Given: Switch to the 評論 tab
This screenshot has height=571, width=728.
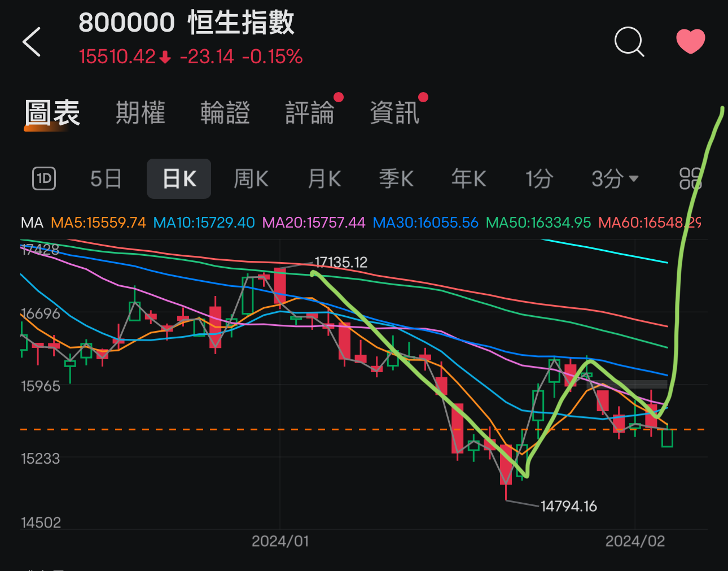Looking at the screenshot, I should (x=310, y=113).
